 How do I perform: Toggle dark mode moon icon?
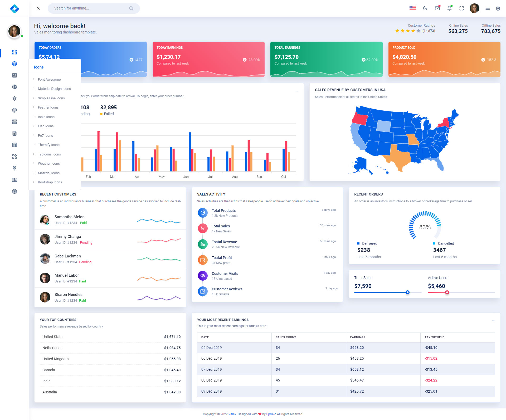[x=425, y=8]
